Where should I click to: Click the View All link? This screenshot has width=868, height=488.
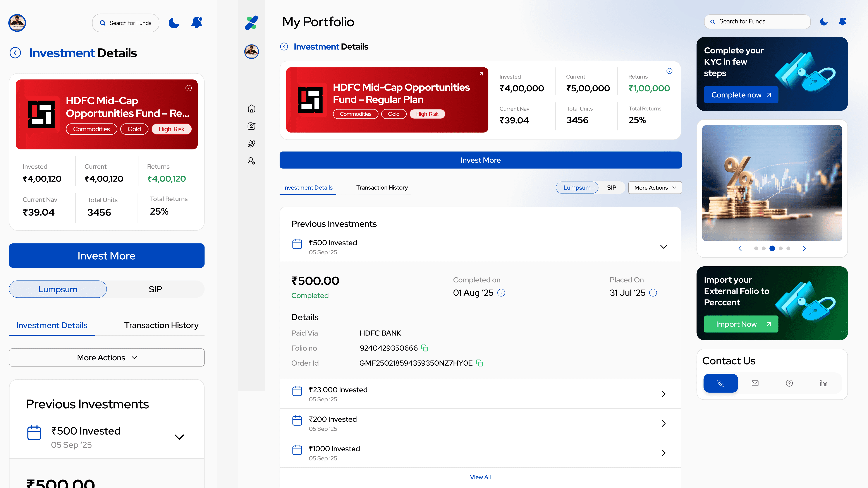click(x=480, y=477)
